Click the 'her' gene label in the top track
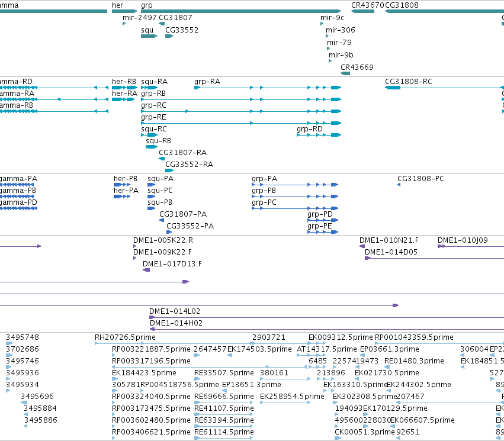Image resolution: width=504 pixels, height=441 pixels. click(x=117, y=5)
